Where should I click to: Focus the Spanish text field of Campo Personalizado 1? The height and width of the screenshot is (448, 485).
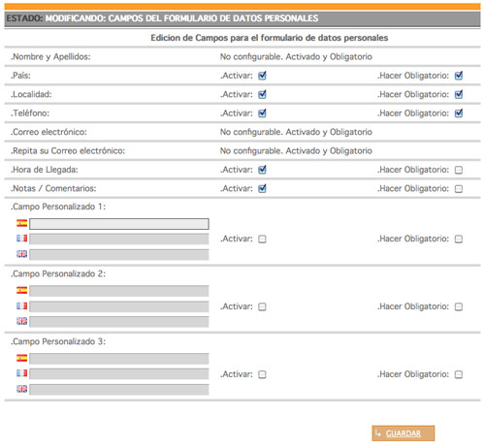tap(119, 224)
